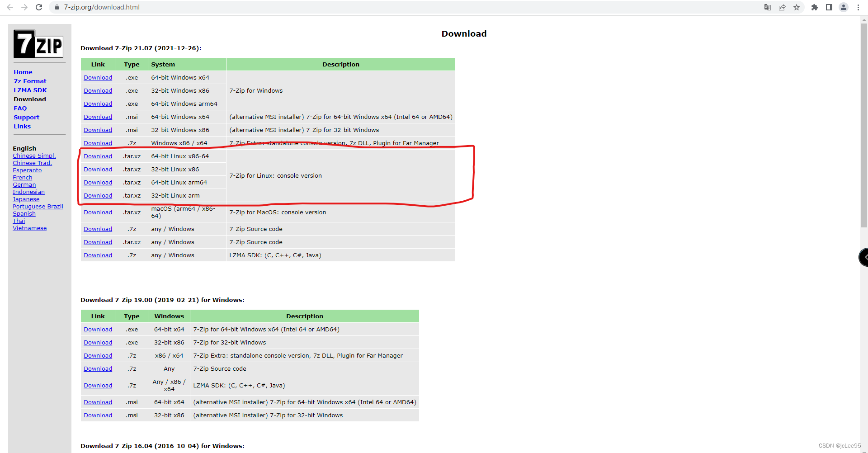Download the 64-bit Windows x64 .exe

98,78
